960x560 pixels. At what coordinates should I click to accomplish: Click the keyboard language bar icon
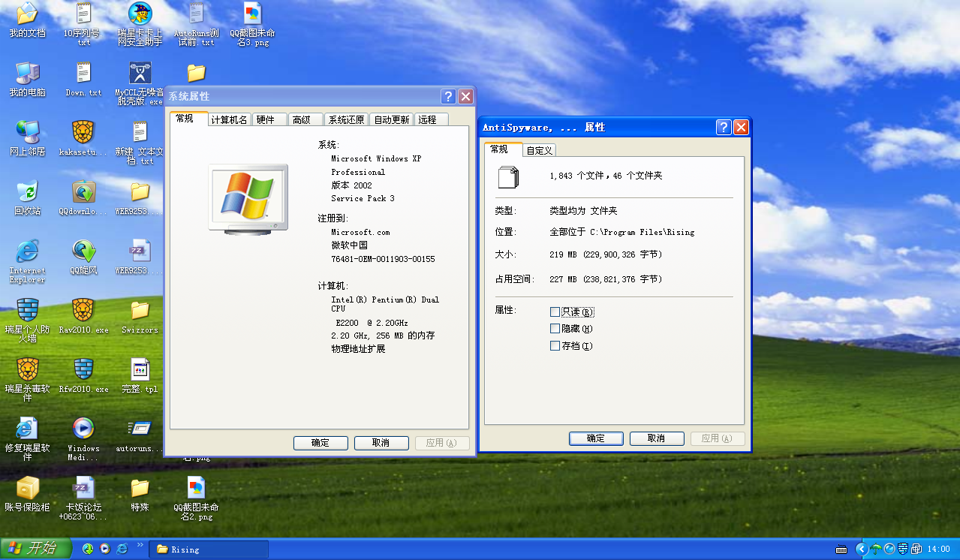point(841,549)
